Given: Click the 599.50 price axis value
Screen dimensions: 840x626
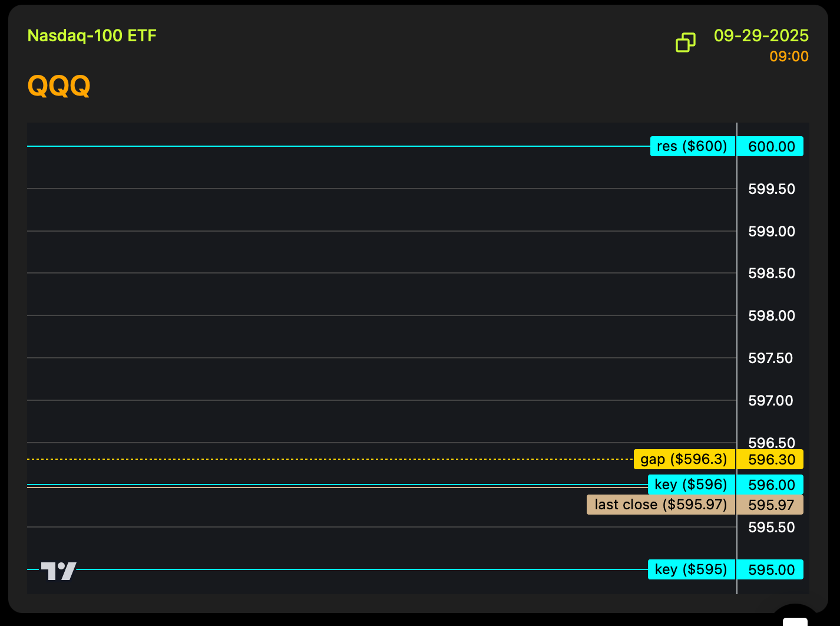Looking at the screenshot, I should click(x=771, y=189).
